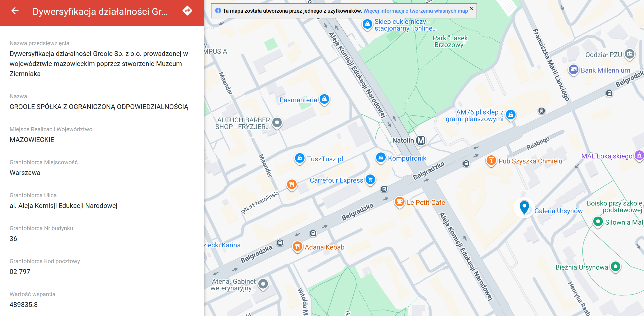Select the Komputronik shop pin
Image resolution: width=644 pixels, height=316 pixels.
pyautogui.click(x=381, y=157)
